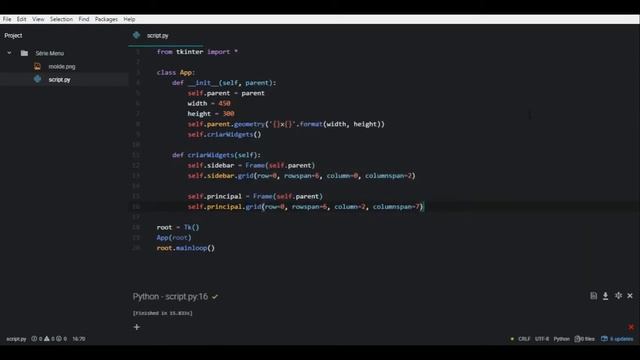The width and height of the screenshot is (640, 360).
Task: Click the Python icon beside script.py in the tree
Action: [x=38, y=79]
